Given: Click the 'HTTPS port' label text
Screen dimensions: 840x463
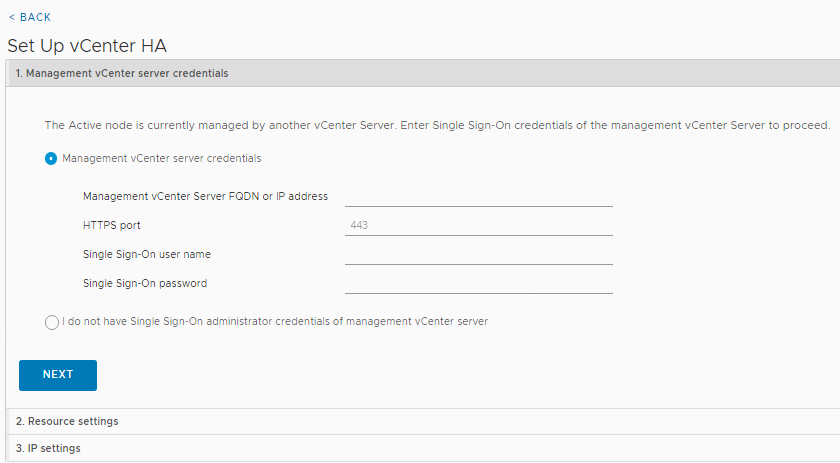Looking at the screenshot, I should coord(111,225).
